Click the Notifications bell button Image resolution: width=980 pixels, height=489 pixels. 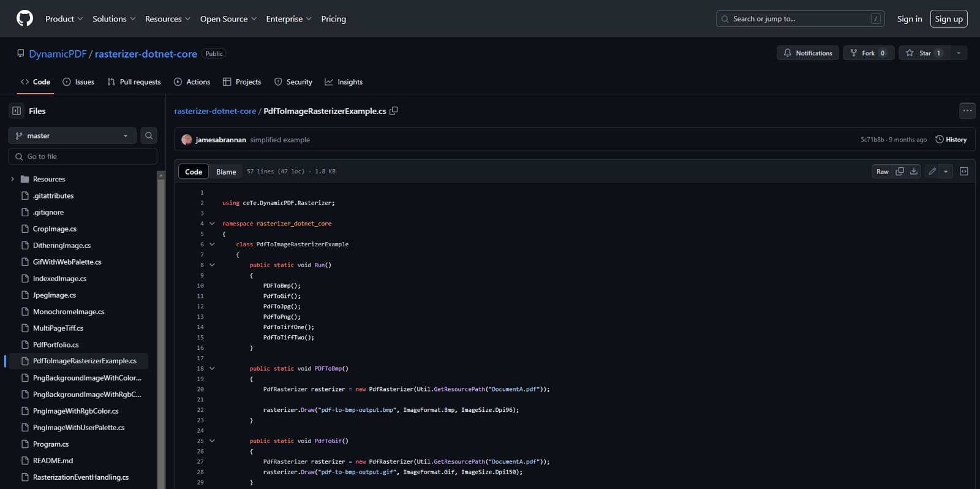point(807,53)
